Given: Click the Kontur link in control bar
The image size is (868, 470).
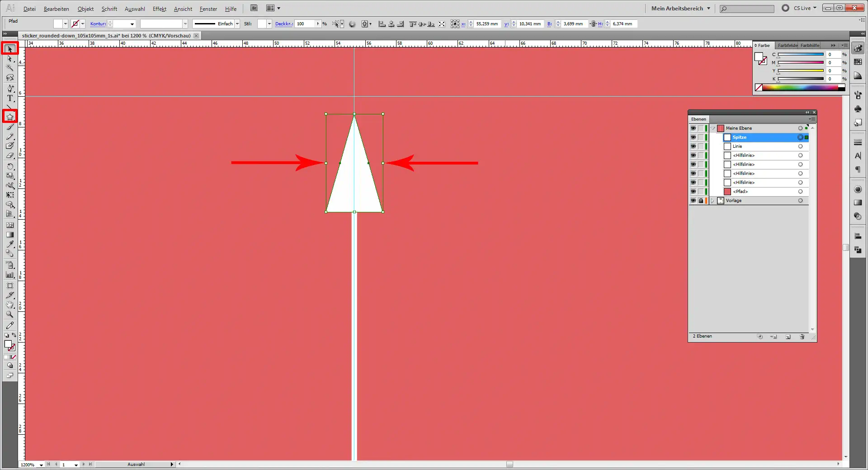Looking at the screenshot, I should point(98,24).
